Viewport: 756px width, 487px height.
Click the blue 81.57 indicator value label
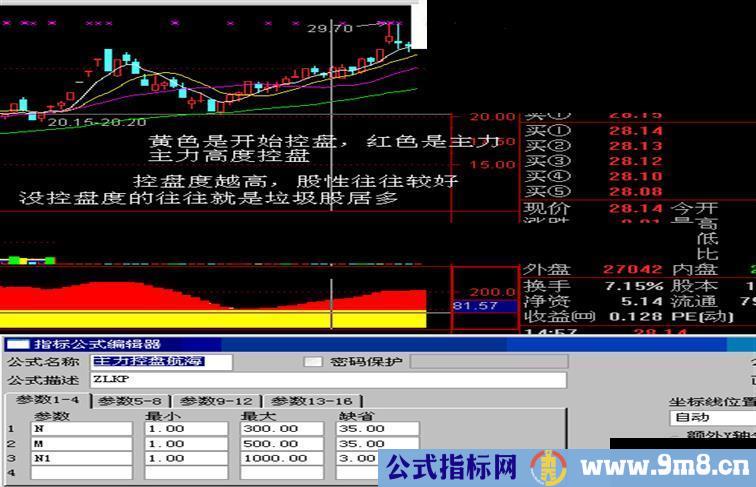pos(475,306)
